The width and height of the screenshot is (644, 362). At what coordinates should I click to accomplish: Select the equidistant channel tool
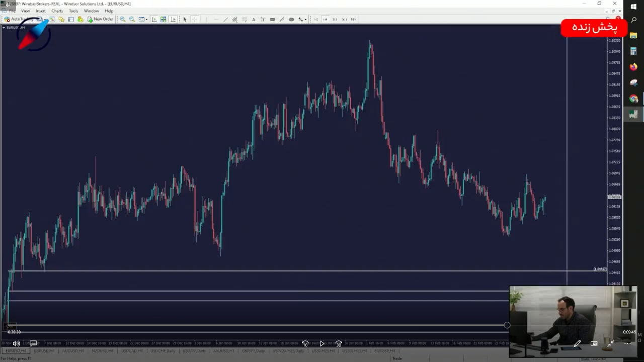(x=234, y=19)
